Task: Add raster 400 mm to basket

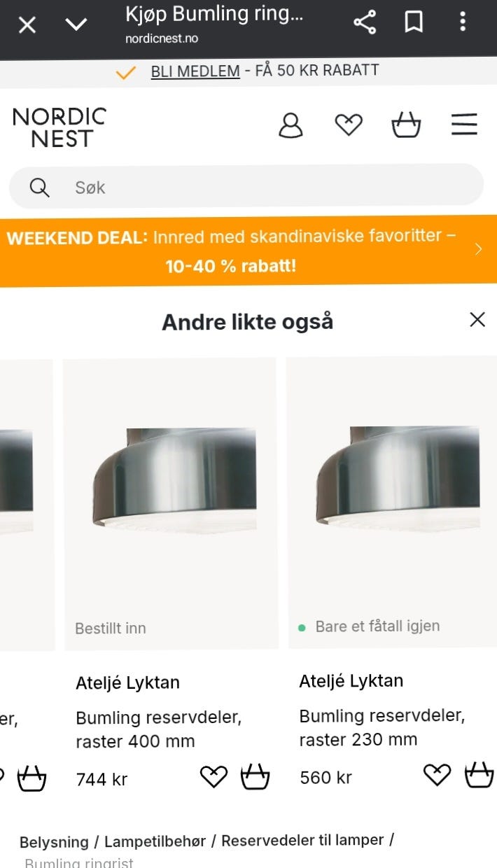Action: point(255,777)
